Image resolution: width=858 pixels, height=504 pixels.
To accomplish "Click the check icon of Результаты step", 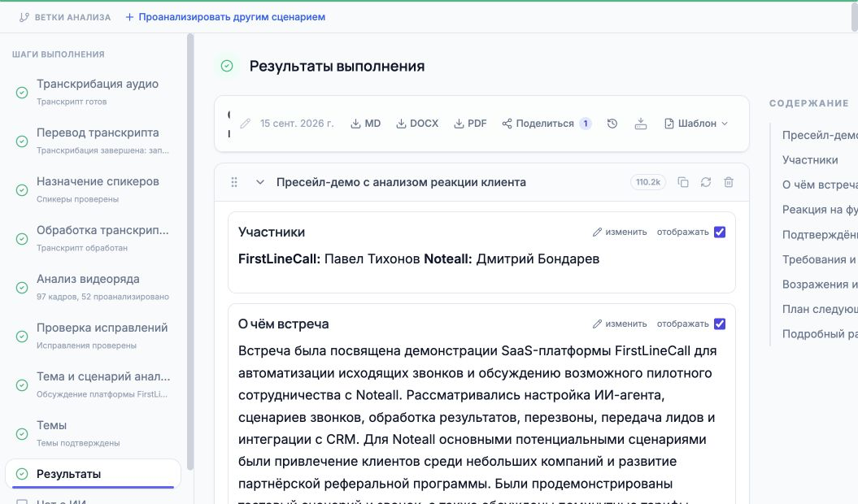I will coord(22,474).
